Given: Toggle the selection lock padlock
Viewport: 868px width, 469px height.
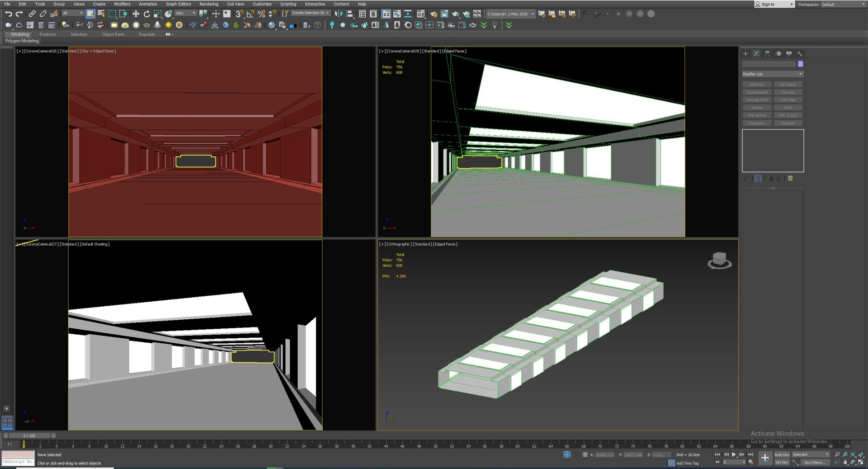Looking at the screenshot, I should pos(576,455).
